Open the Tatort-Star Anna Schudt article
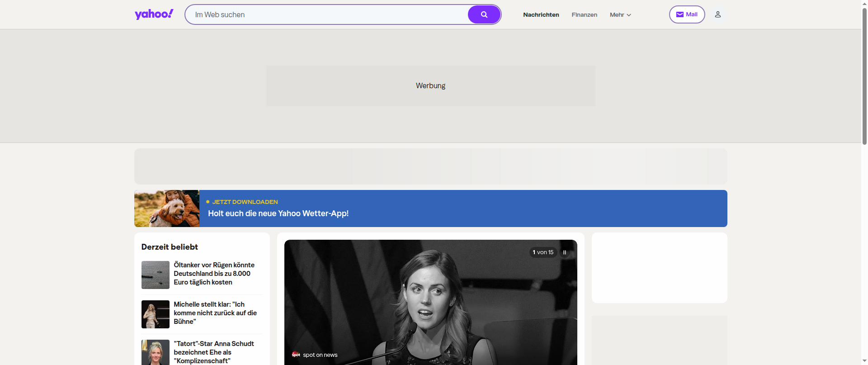Screen dimensions: 868x365 click(x=214, y=352)
